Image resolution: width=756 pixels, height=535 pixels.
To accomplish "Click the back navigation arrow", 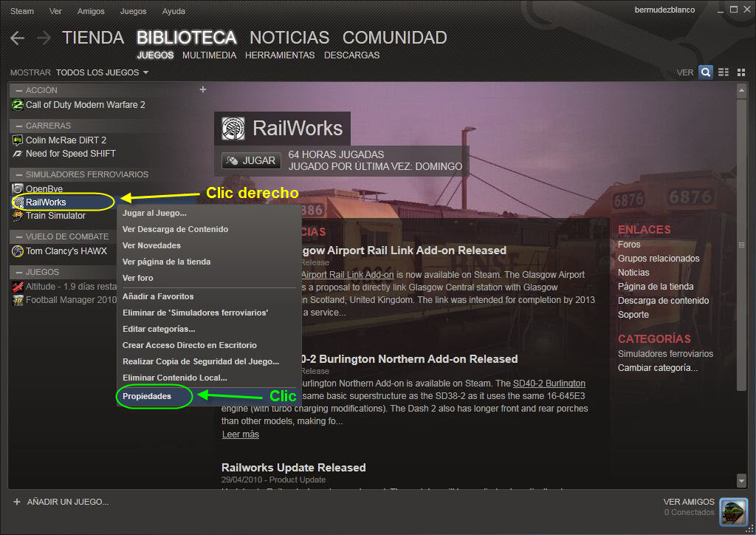I will point(18,38).
